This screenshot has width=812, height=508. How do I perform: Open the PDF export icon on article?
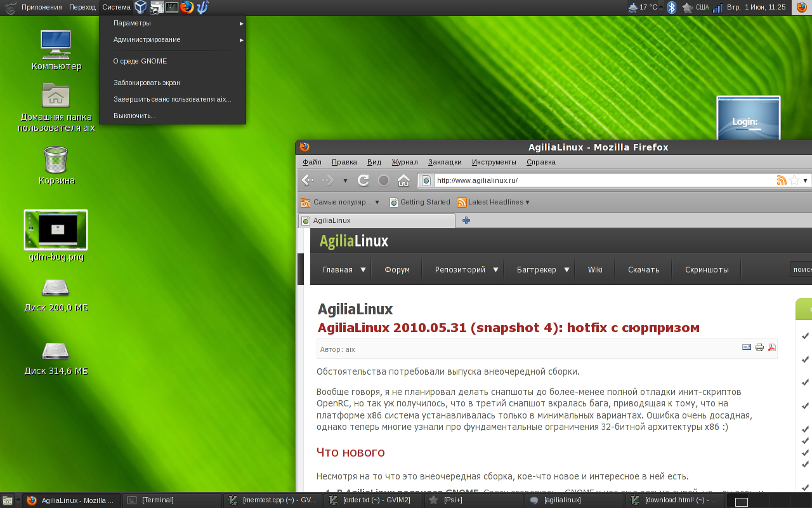point(772,347)
